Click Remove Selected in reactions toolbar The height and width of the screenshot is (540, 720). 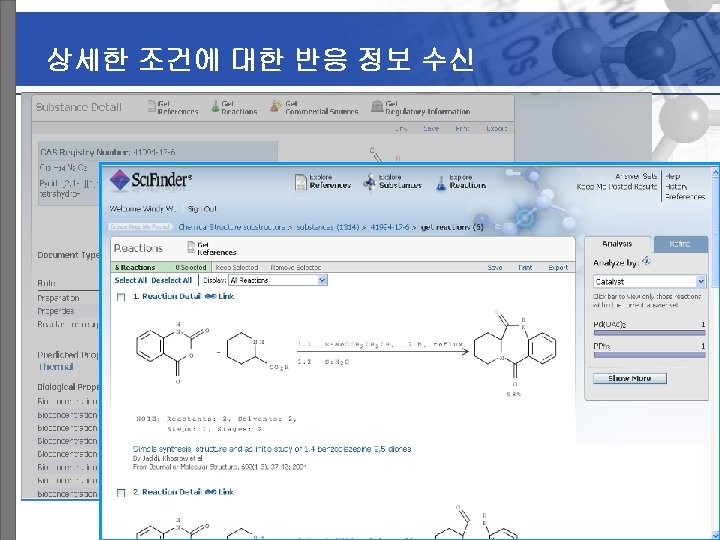[295, 267]
